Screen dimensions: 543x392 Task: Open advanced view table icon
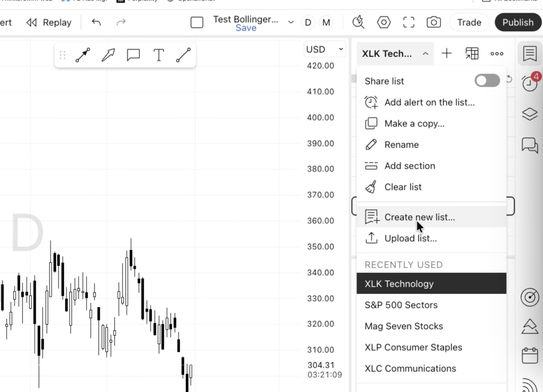(472, 53)
